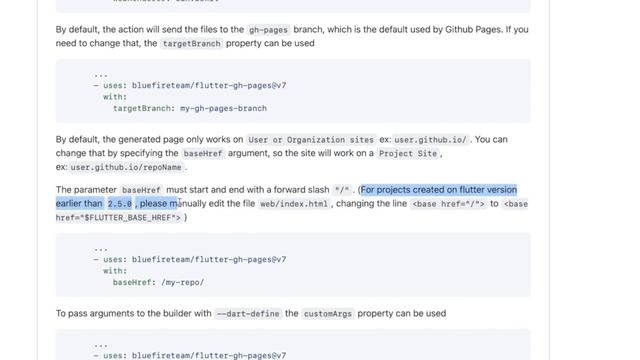
Task: Click the web/index.html inline code
Action: point(294,204)
